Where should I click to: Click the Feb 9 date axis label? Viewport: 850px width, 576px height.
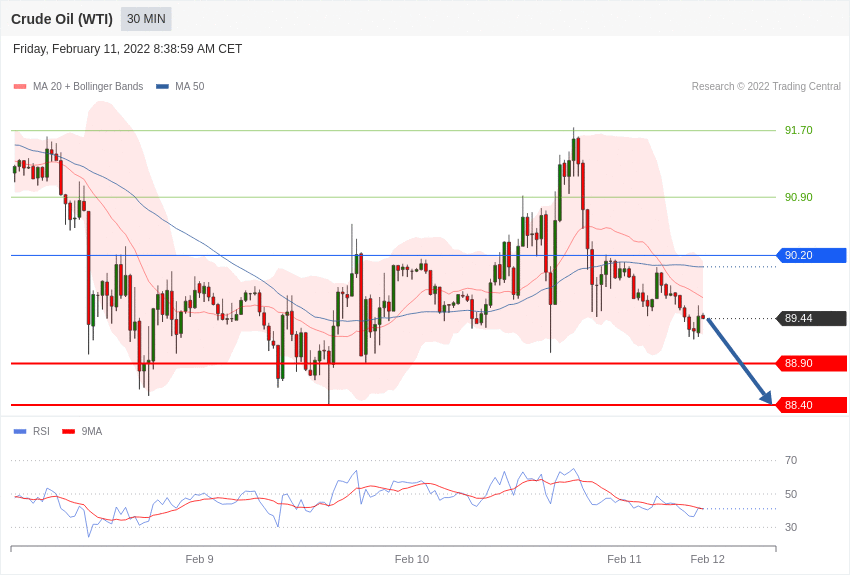click(199, 559)
